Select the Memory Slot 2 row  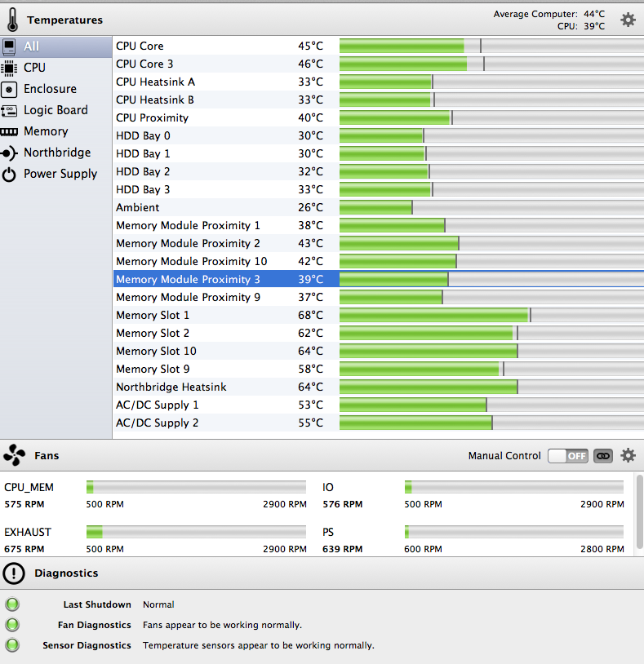click(379, 333)
